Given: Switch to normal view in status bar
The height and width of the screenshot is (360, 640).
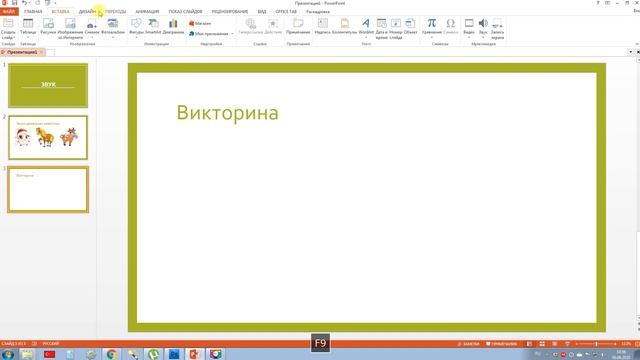Looking at the screenshot, I should (x=529, y=344).
